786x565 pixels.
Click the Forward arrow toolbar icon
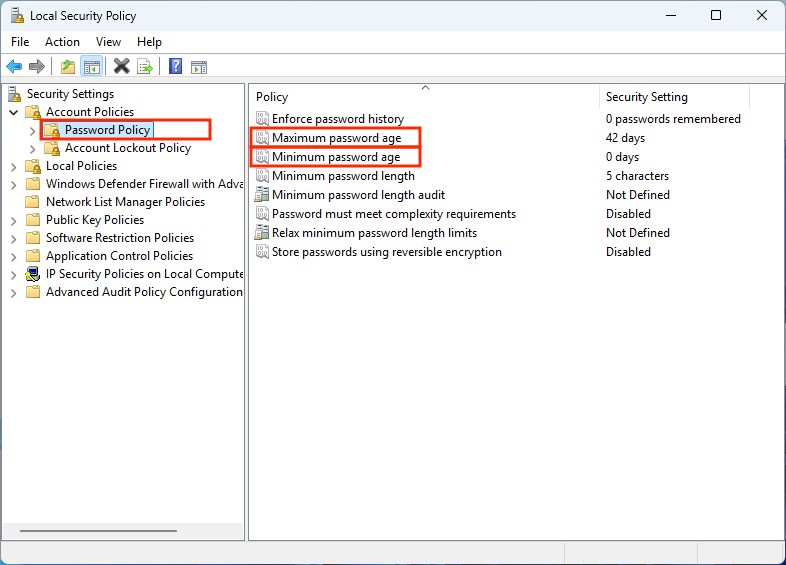pyautogui.click(x=37, y=66)
